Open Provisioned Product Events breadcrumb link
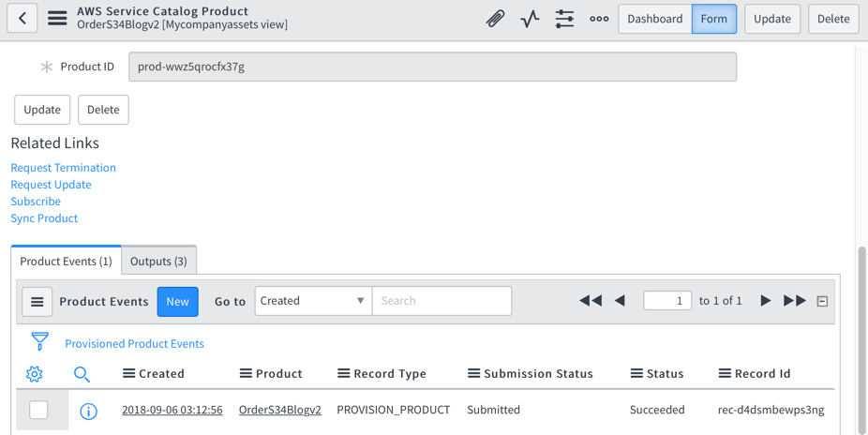 135,344
